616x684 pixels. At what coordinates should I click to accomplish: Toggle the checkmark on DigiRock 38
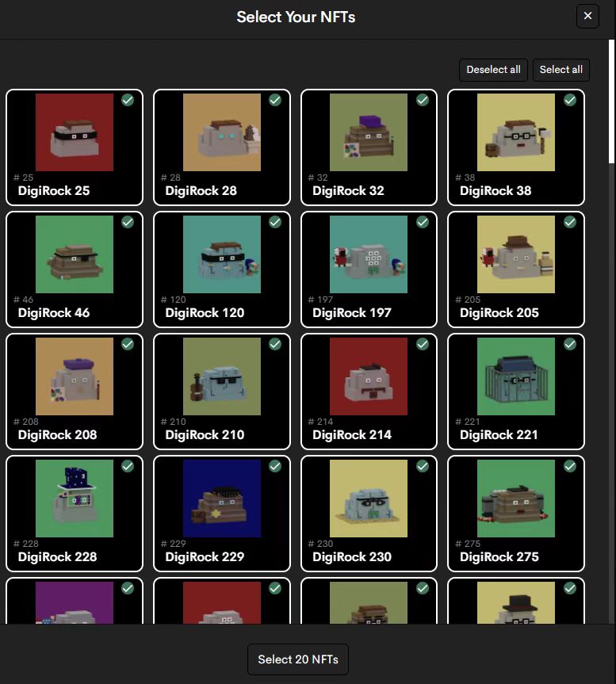pyautogui.click(x=569, y=101)
